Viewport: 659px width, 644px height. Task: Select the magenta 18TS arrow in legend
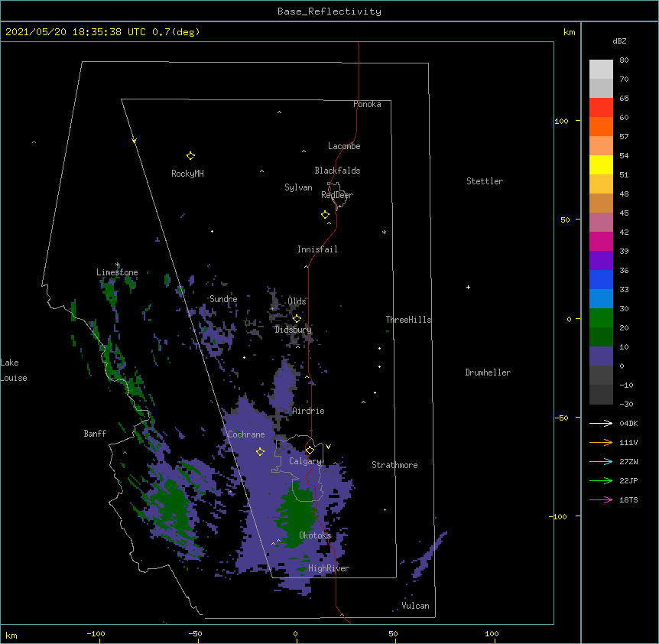[x=601, y=499]
